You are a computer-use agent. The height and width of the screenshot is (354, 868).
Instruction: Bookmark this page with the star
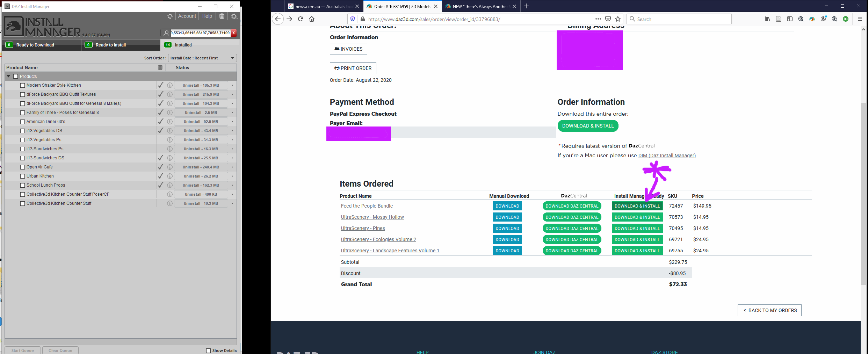click(618, 19)
